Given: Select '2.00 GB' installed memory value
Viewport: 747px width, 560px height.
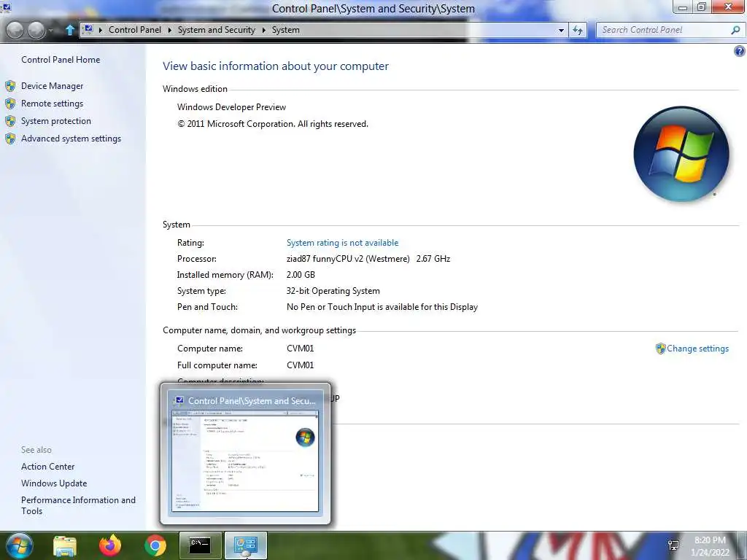Looking at the screenshot, I should [301, 275].
